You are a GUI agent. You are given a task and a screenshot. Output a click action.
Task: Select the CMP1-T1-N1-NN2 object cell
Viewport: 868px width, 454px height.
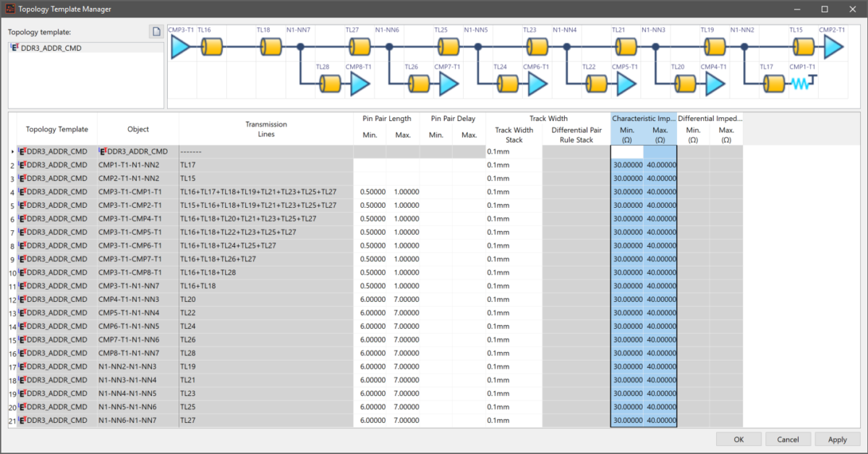(x=137, y=165)
